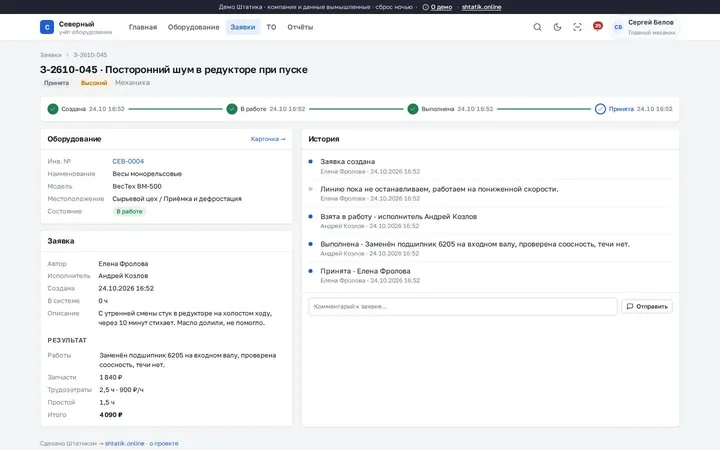This screenshot has width=720, height=450.
Task: Go to Главная menu item
Action: pos(143,27)
